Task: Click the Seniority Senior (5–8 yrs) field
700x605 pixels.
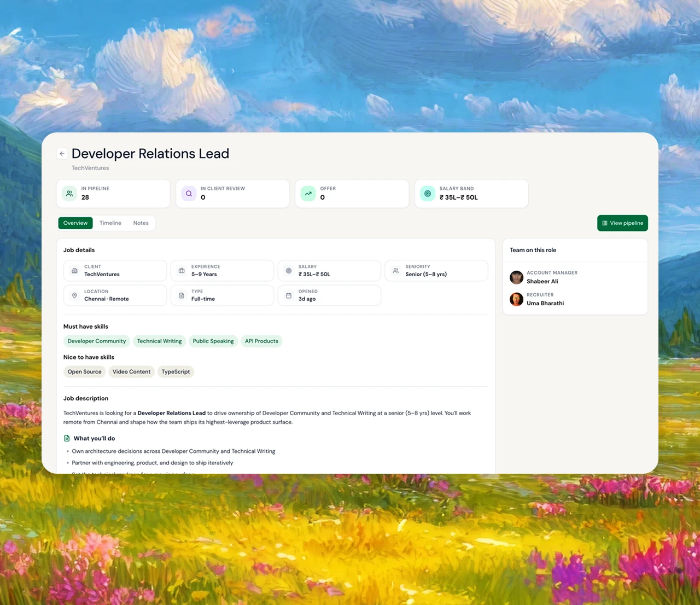Action: pyautogui.click(x=436, y=271)
